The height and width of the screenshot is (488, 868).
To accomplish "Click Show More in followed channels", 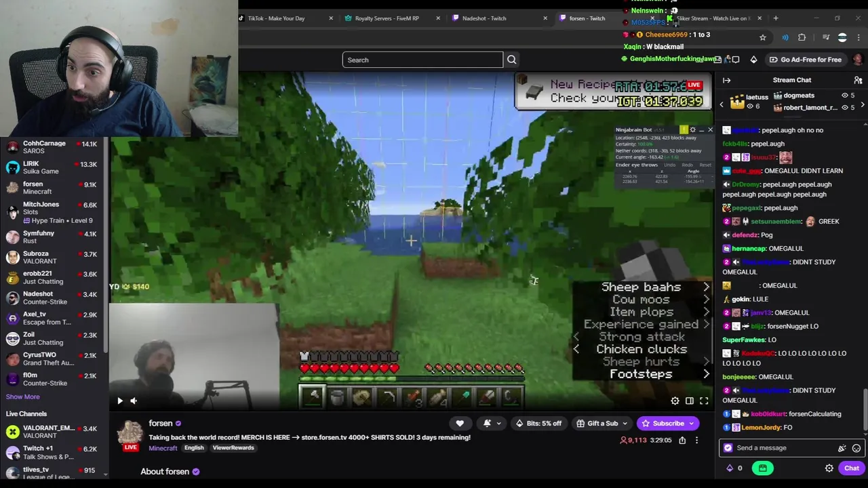I will coord(23,397).
